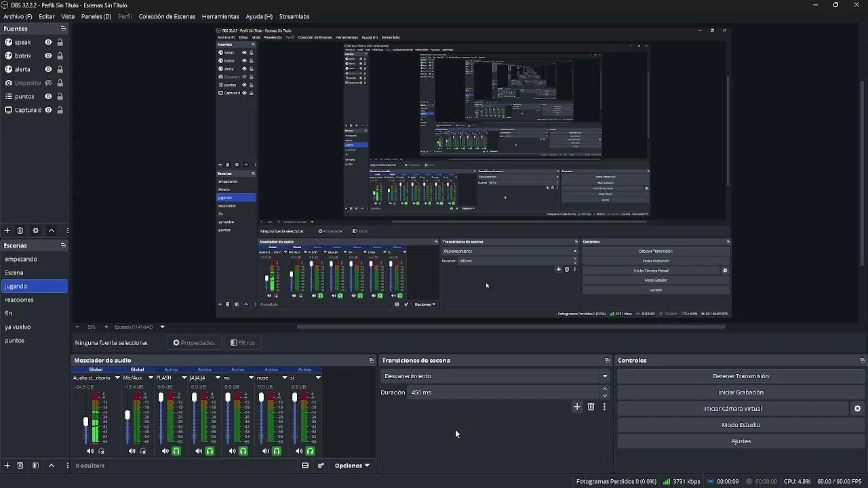
Task: Delete the current scene transition
Action: coord(591,407)
